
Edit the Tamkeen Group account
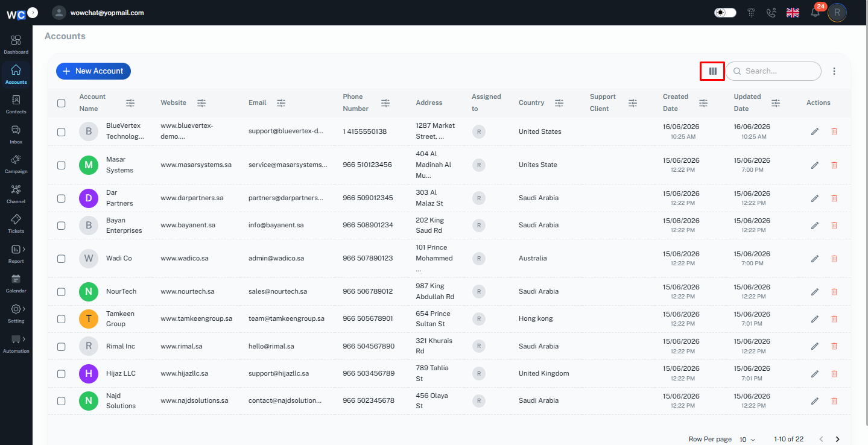815,318
